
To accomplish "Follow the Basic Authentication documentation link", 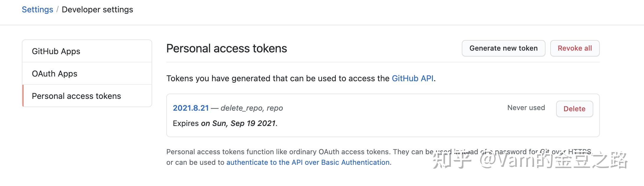I will click(x=308, y=162).
